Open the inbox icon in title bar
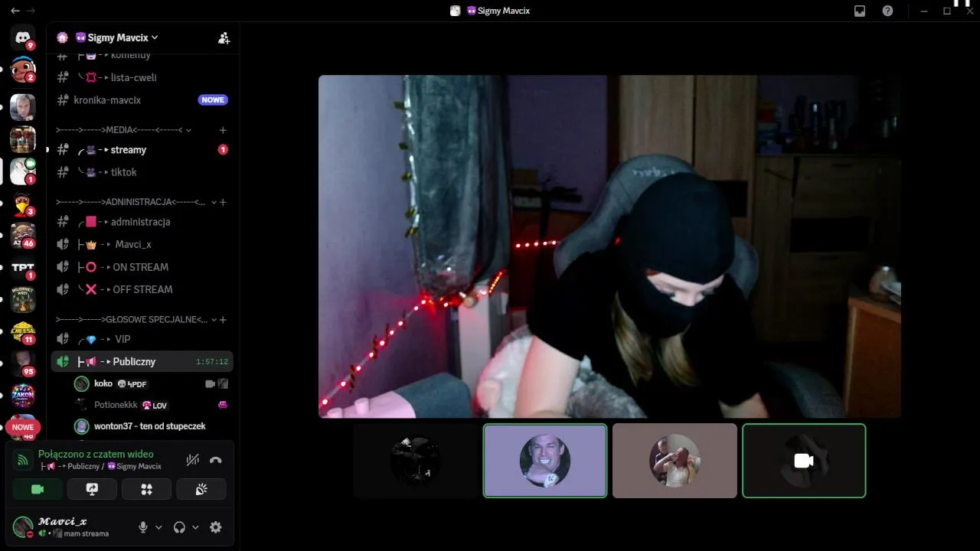The image size is (980, 551). tap(860, 11)
